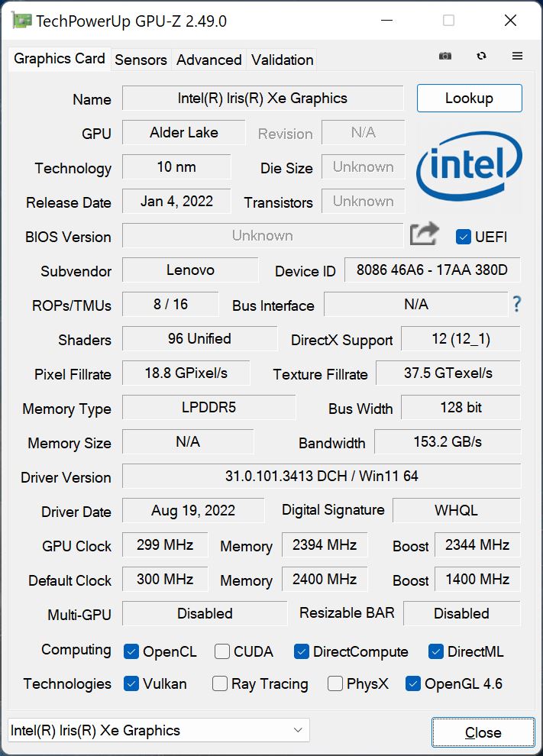The image size is (543, 756).
Task: Open the GPU selection dropdown
Action: point(158,731)
